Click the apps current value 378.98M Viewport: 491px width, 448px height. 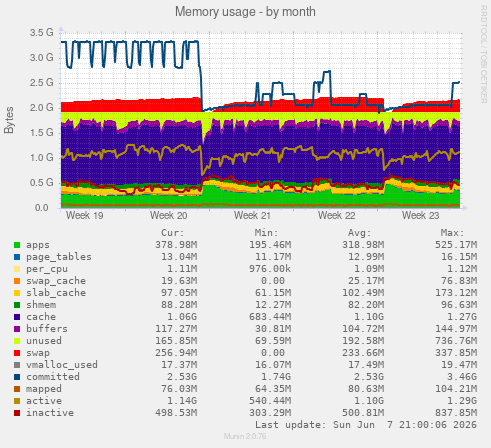(x=176, y=245)
